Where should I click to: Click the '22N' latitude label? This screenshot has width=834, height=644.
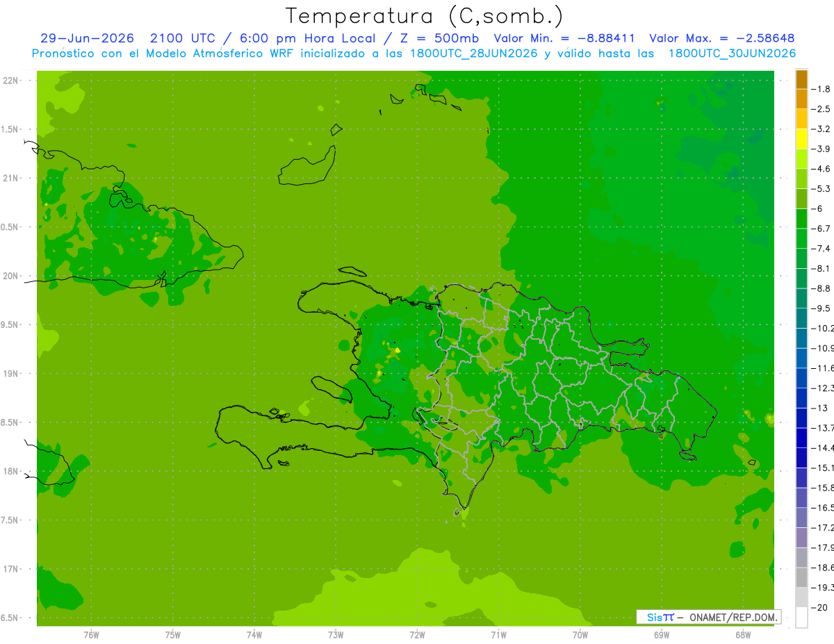pos(10,80)
